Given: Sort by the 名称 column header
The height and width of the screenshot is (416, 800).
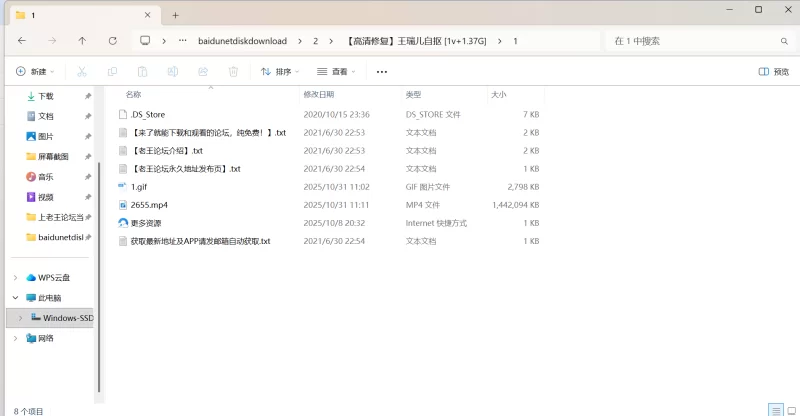Looking at the screenshot, I should 133,94.
